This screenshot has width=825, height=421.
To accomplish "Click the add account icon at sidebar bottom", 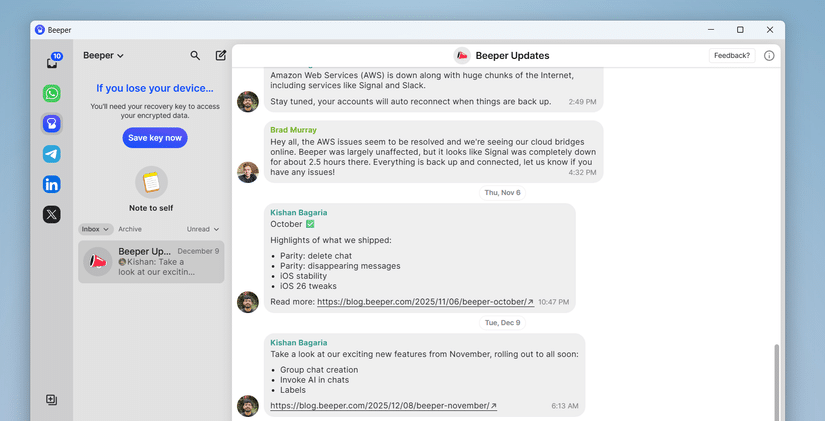I will point(51,400).
